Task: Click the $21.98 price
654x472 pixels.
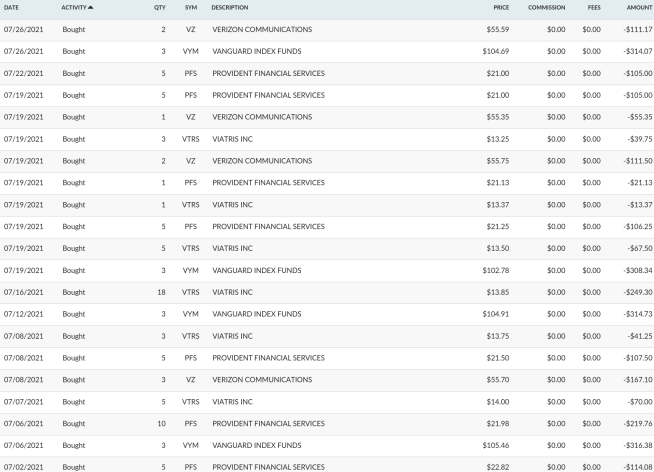Action: coord(498,424)
